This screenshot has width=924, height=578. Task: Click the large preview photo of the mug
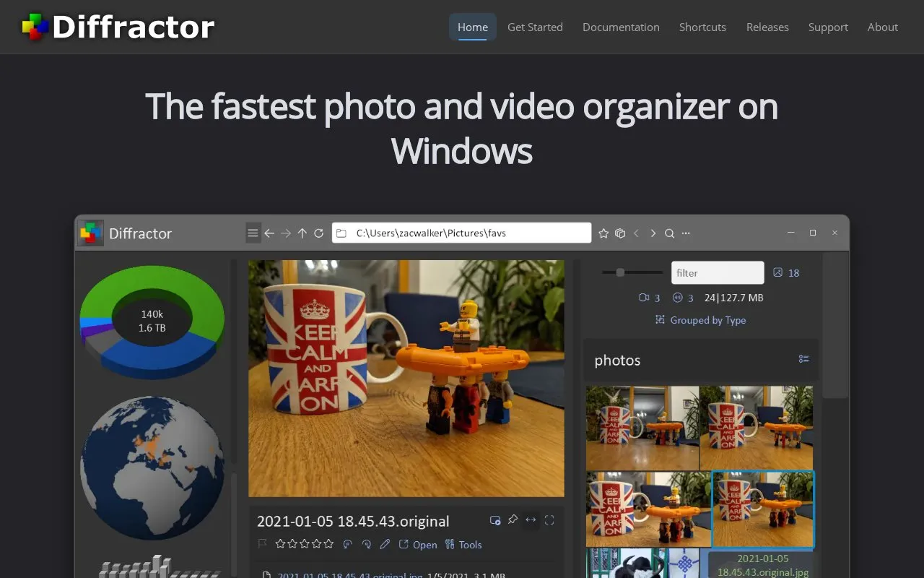point(406,378)
